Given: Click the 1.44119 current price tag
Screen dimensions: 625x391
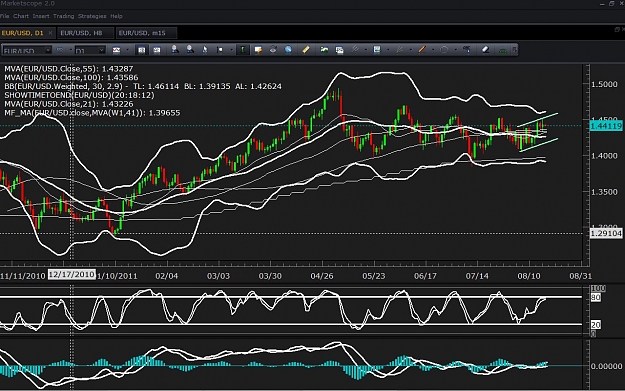Looking at the screenshot, I should coord(605,126).
